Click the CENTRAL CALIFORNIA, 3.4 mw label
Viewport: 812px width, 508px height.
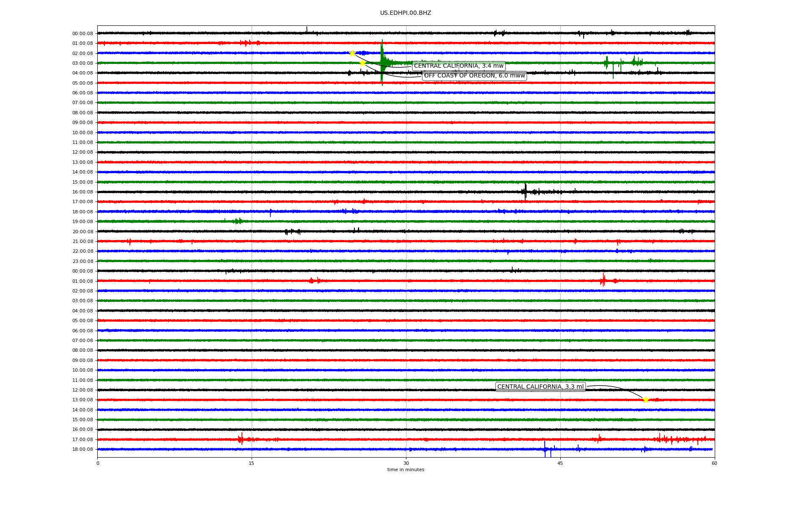tap(458, 66)
